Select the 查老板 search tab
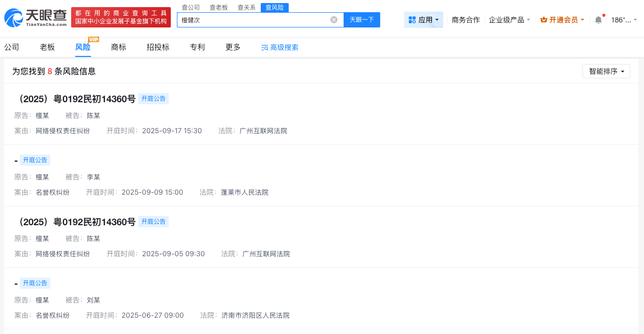The height and width of the screenshot is (334, 644). pos(218,7)
